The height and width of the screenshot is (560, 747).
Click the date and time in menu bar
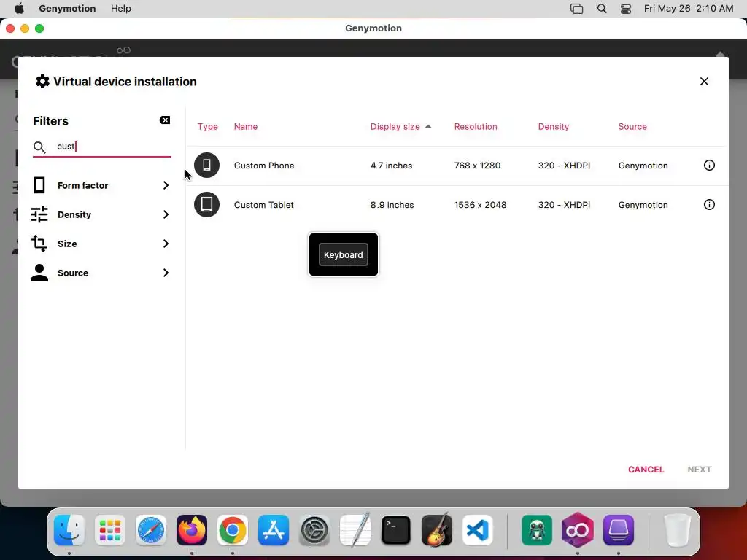click(x=689, y=9)
